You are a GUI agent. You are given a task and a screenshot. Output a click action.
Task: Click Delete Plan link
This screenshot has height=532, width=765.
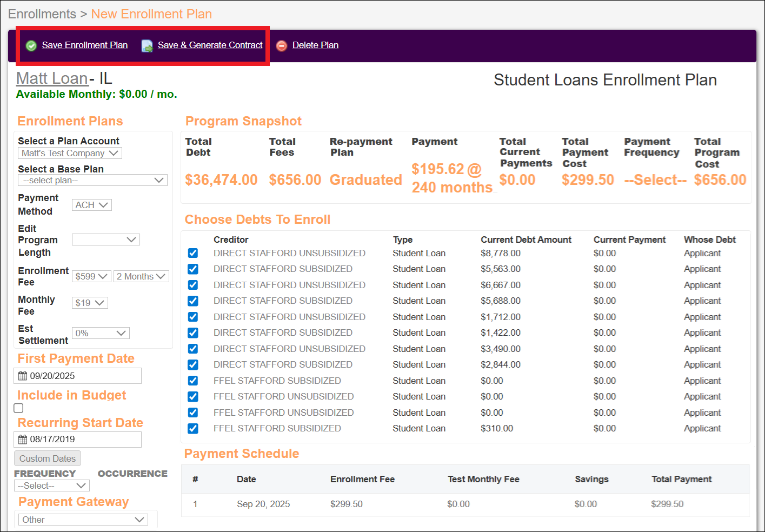coord(315,45)
